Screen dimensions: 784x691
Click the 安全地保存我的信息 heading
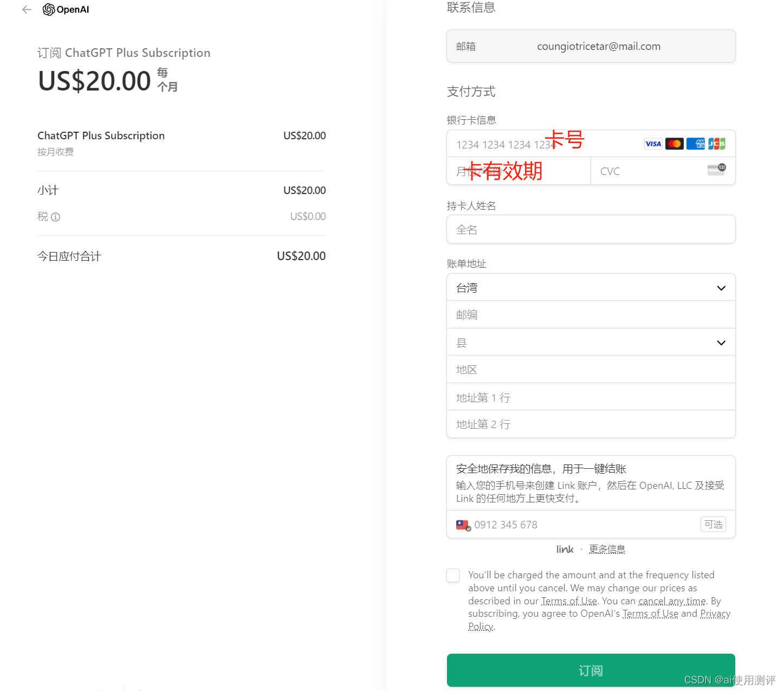click(541, 469)
